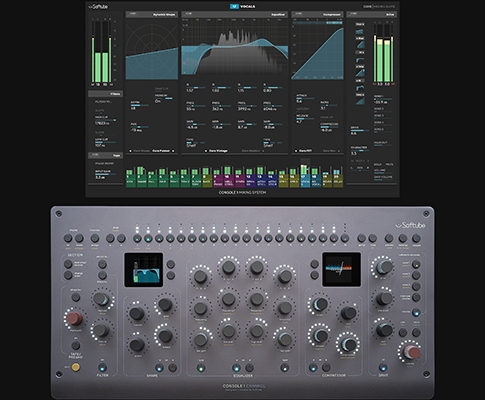Toggle the hardware Shape on button
The image size is (485, 400).
coord(159,368)
